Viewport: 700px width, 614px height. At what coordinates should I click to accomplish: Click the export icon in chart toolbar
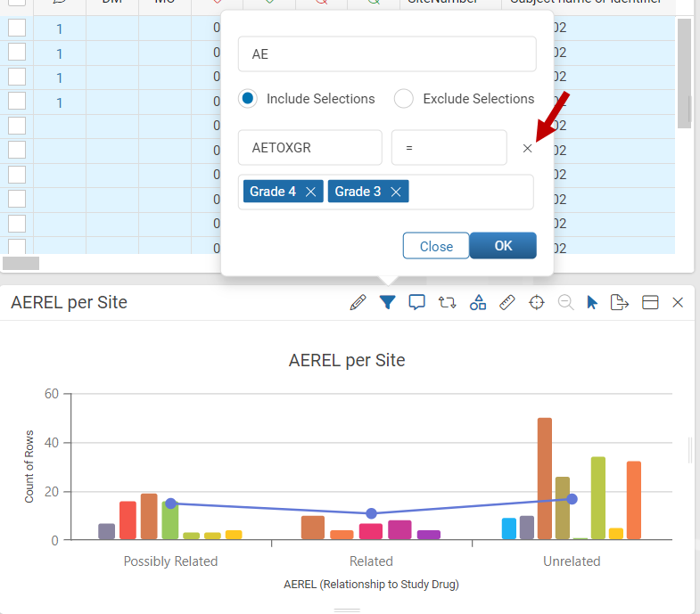(620, 302)
